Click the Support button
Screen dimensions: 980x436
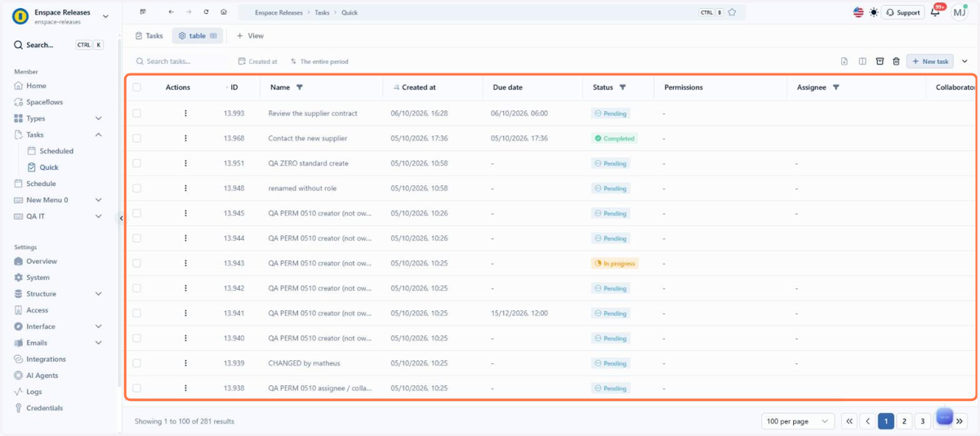pos(903,12)
